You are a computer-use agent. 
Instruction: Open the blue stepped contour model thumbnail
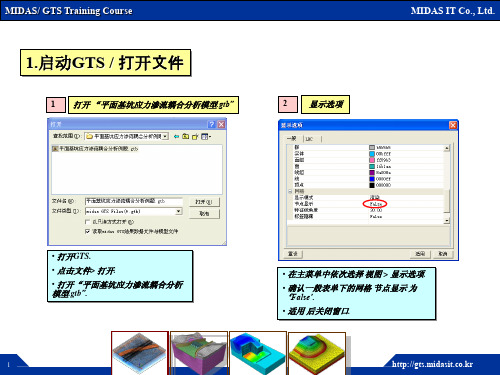click(x=258, y=353)
